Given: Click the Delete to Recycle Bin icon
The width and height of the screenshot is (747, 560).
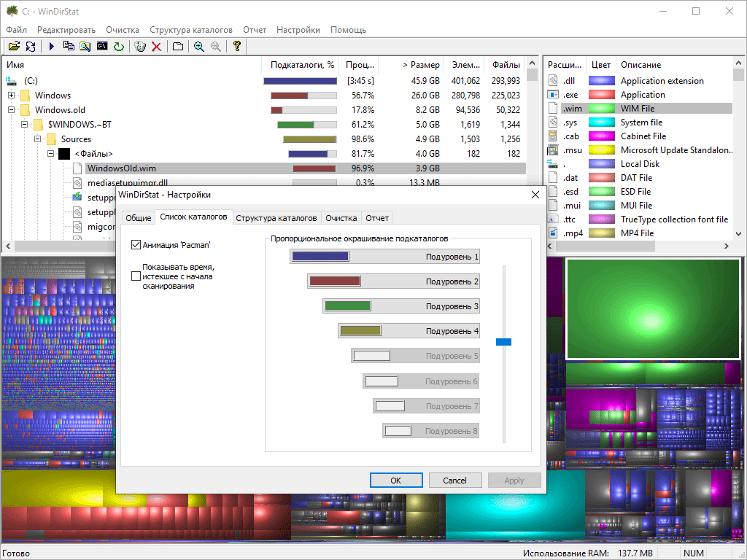Looking at the screenshot, I should [x=140, y=46].
